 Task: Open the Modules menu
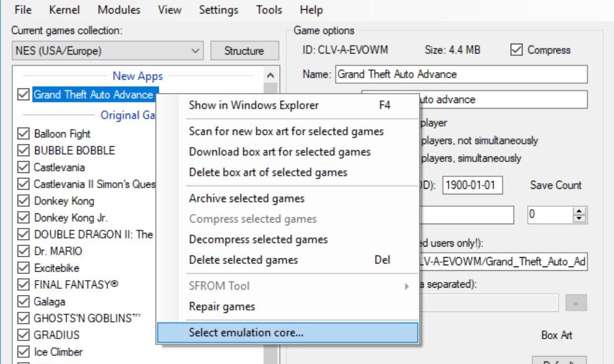click(119, 9)
